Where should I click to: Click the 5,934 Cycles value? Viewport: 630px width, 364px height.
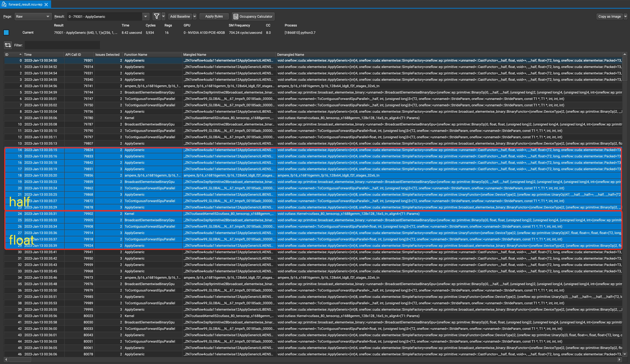coord(150,33)
